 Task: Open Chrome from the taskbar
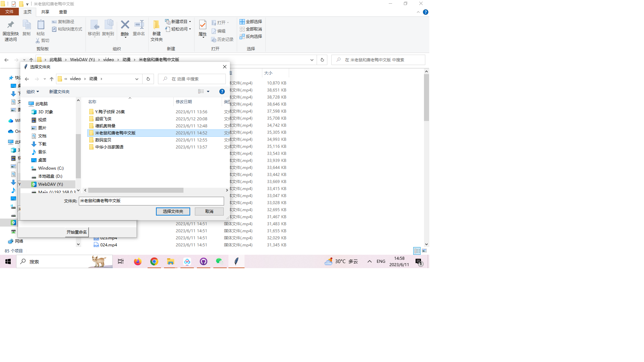click(x=154, y=262)
